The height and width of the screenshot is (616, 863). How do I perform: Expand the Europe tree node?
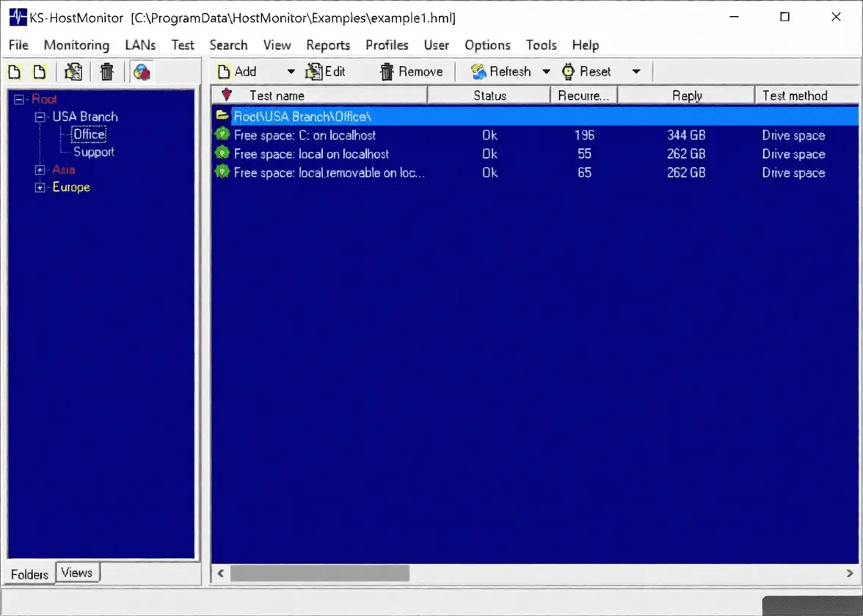[40, 188]
